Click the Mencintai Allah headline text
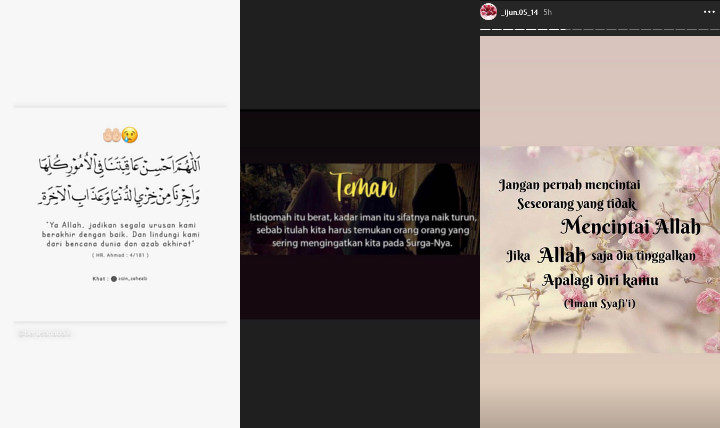The height and width of the screenshot is (428, 720). click(630, 226)
